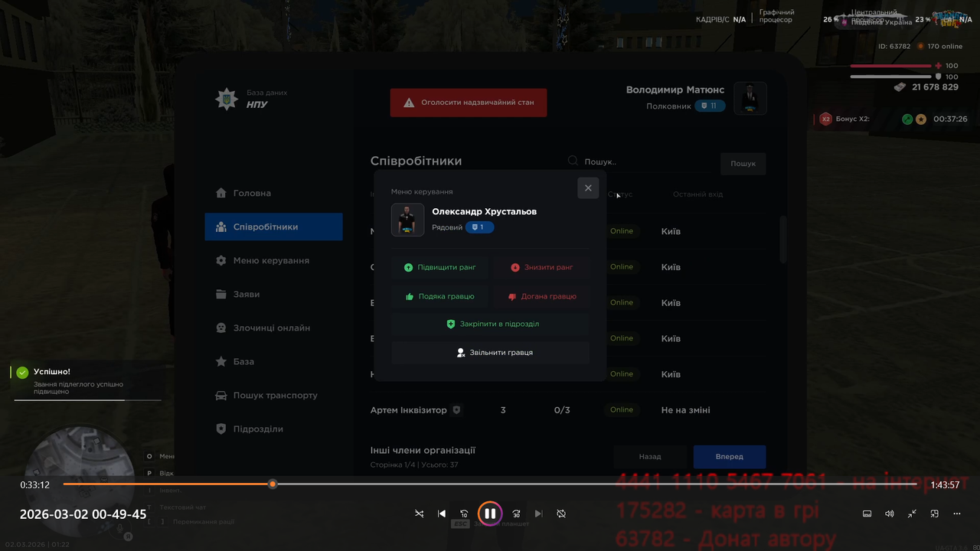Click rank badge 1 beside Рядовий
Image resolution: width=980 pixels, height=551 pixels.
click(x=479, y=227)
